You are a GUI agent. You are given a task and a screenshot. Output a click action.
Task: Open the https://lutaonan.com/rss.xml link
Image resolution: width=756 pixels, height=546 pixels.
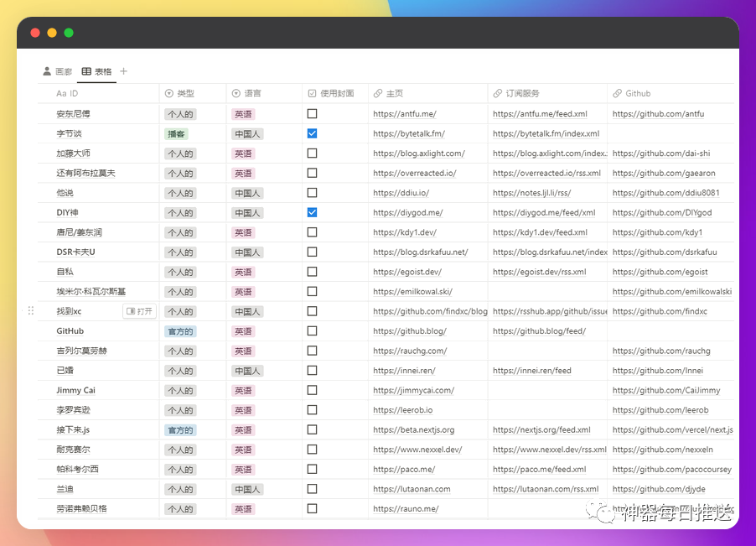[x=546, y=489]
